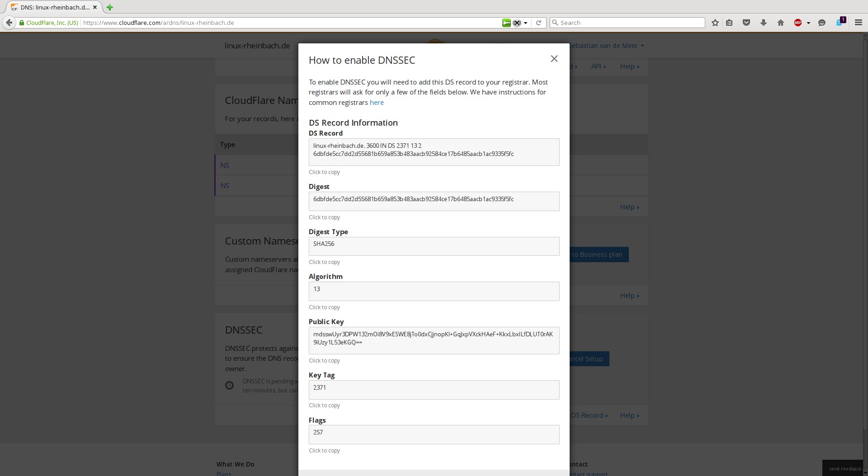Open Help link in the DNSSEC section
868x476 pixels.
[629, 415]
